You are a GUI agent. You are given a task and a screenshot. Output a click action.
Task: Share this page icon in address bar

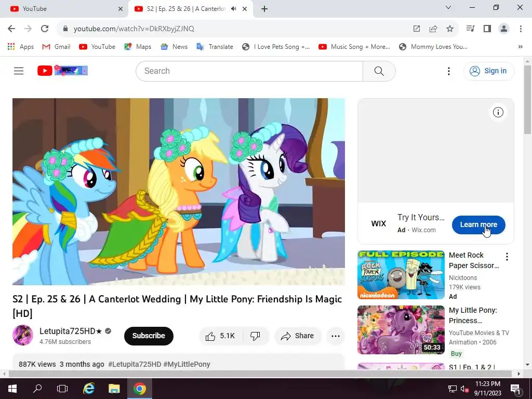(433, 29)
